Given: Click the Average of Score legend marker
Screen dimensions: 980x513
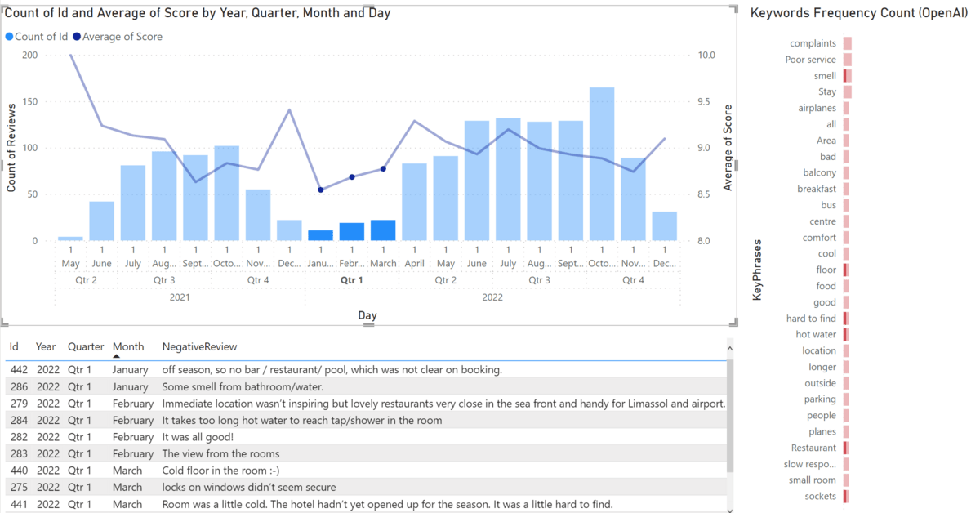Looking at the screenshot, I should (x=77, y=37).
